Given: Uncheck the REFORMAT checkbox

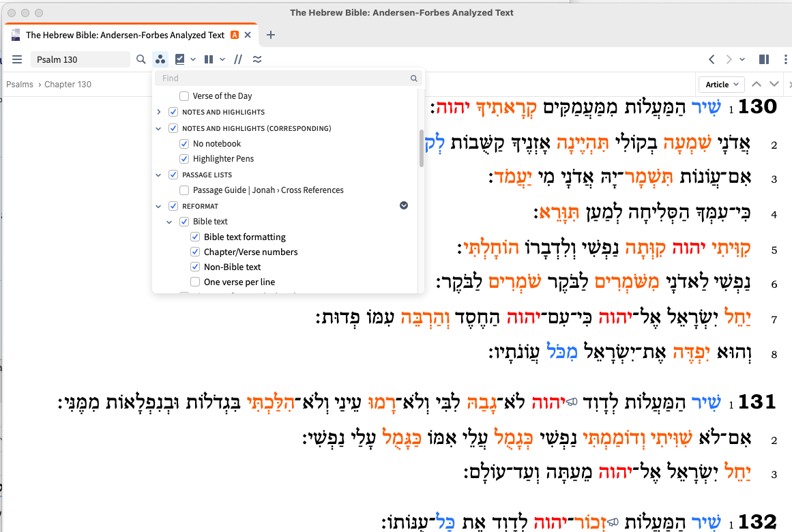Looking at the screenshot, I should click(x=173, y=206).
